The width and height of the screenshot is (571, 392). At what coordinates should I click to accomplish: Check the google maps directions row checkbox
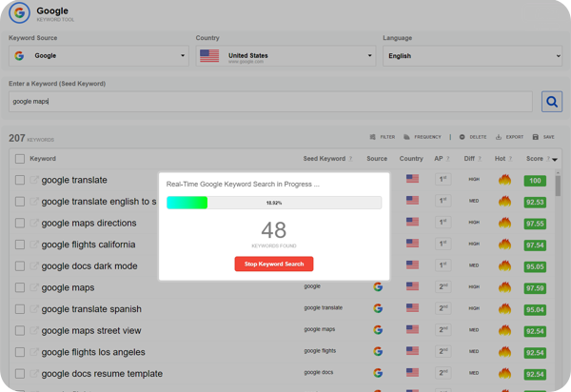click(x=20, y=223)
